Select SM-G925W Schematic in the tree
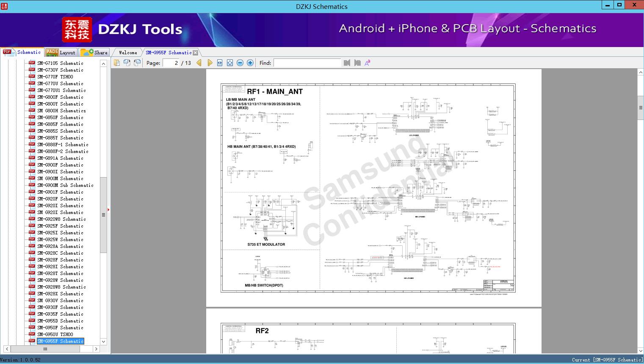Screen dimensions: 644x364 60,239
